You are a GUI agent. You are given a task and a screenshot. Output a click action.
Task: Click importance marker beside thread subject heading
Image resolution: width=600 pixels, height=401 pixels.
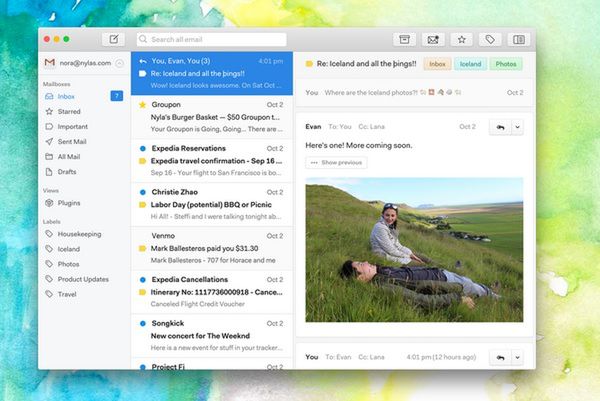tap(309, 64)
